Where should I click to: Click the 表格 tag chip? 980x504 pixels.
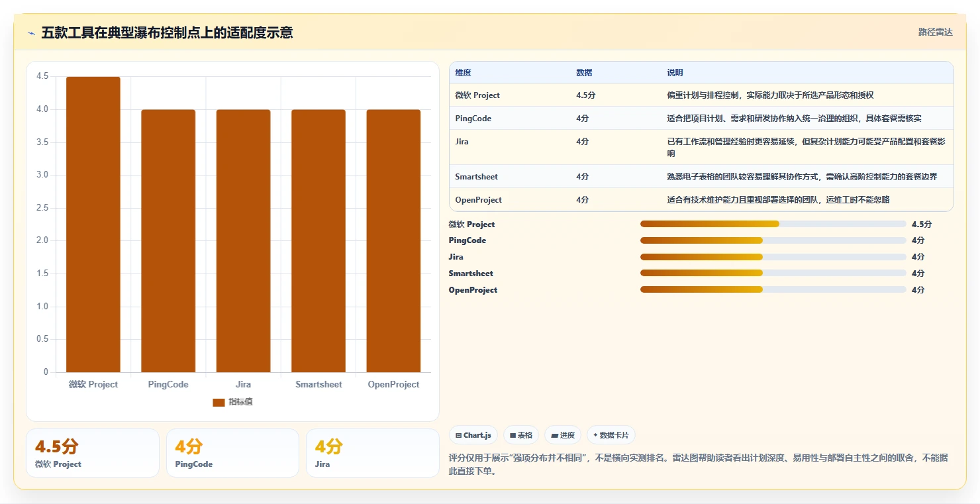[521, 435]
